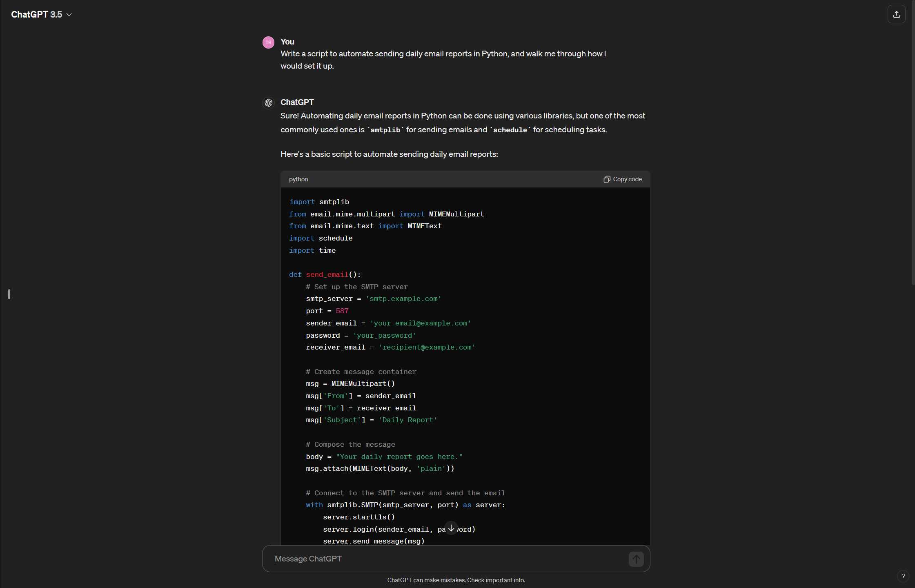Click the inline schedule code text in the reply
Screen dimensions: 915x588
click(510, 130)
